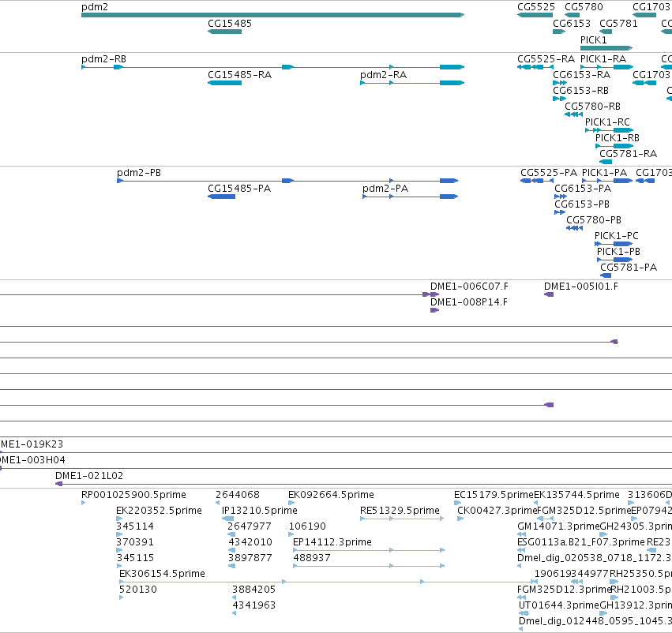Select transcript CG6153-RA

point(560,83)
